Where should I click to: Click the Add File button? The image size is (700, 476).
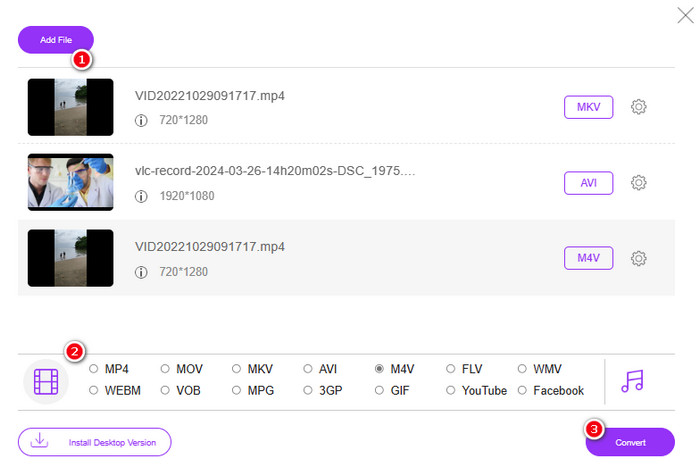click(55, 39)
